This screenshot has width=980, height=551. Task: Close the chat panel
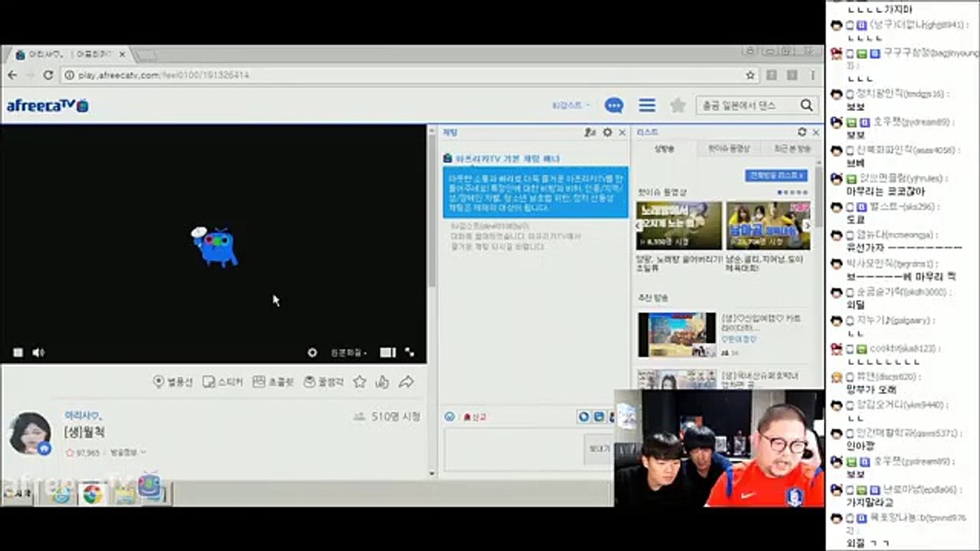tap(622, 132)
